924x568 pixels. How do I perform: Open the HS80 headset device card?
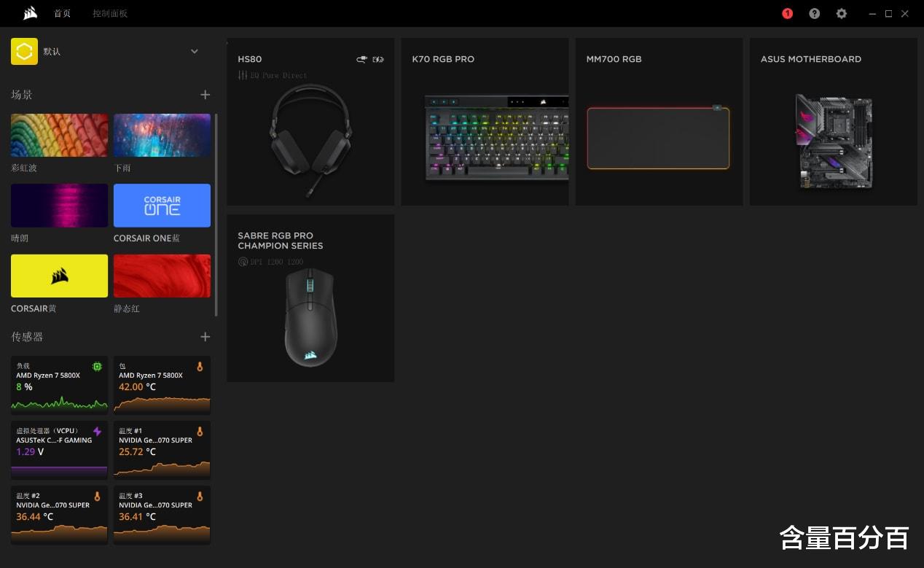coord(310,122)
